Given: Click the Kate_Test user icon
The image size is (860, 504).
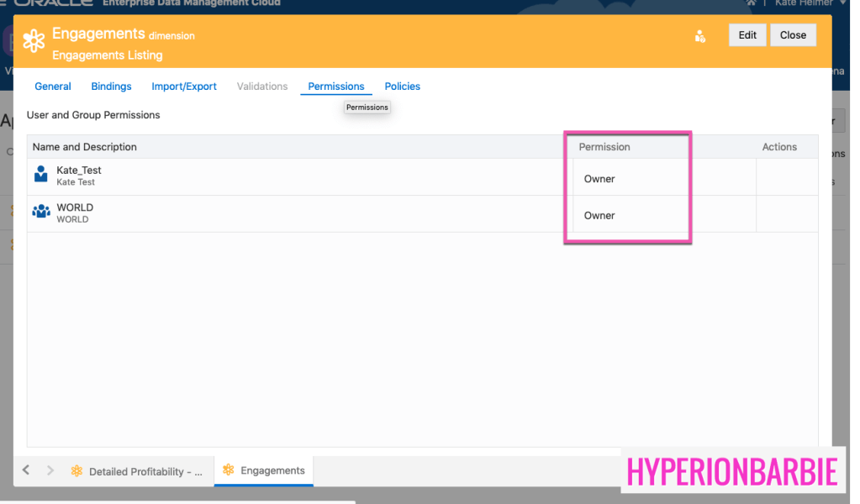Looking at the screenshot, I should point(41,175).
